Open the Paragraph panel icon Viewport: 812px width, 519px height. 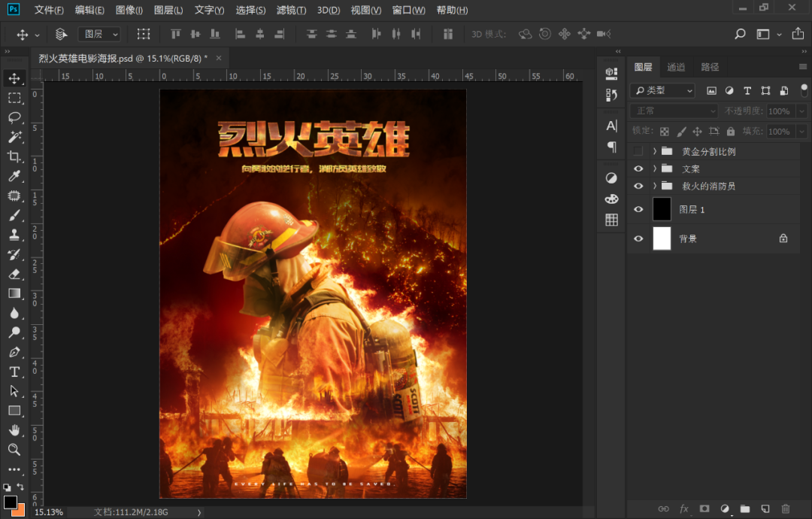(x=611, y=147)
